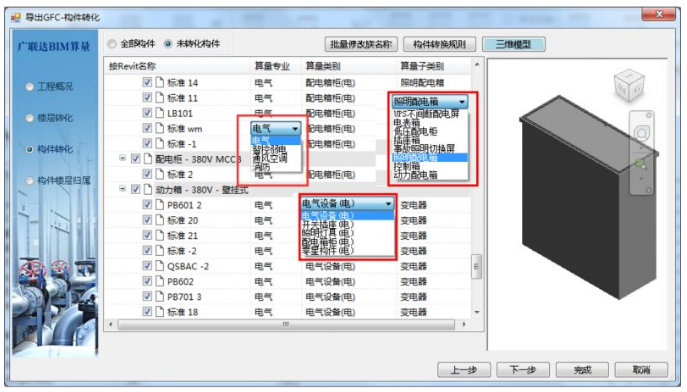Click the 完成 button
687x392 pixels.
point(582,370)
